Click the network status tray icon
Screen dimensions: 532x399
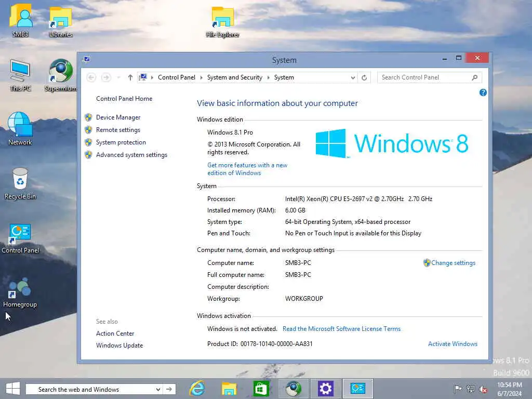click(x=470, y=389)
